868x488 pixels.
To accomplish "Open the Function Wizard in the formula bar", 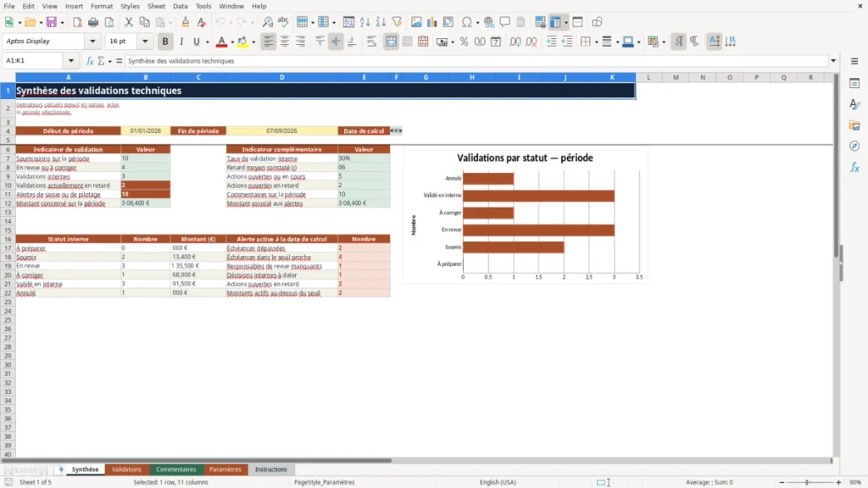I will [x=90, y=61].
